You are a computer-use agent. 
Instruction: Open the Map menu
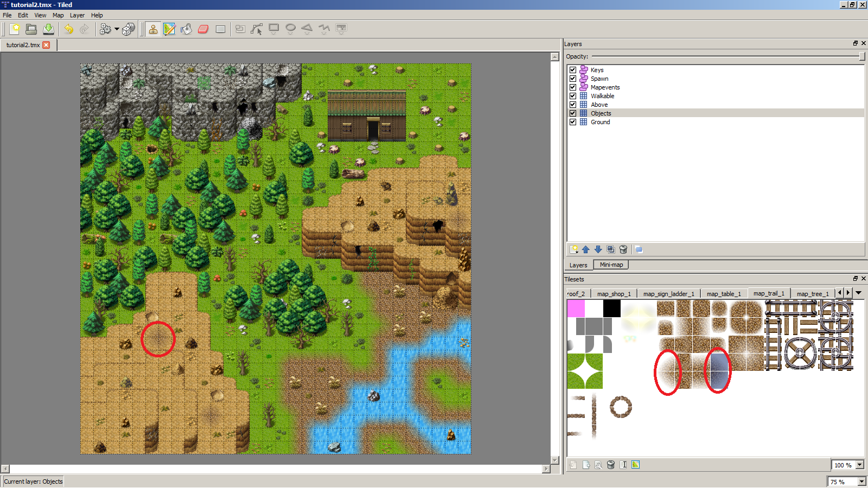[58, 15]
